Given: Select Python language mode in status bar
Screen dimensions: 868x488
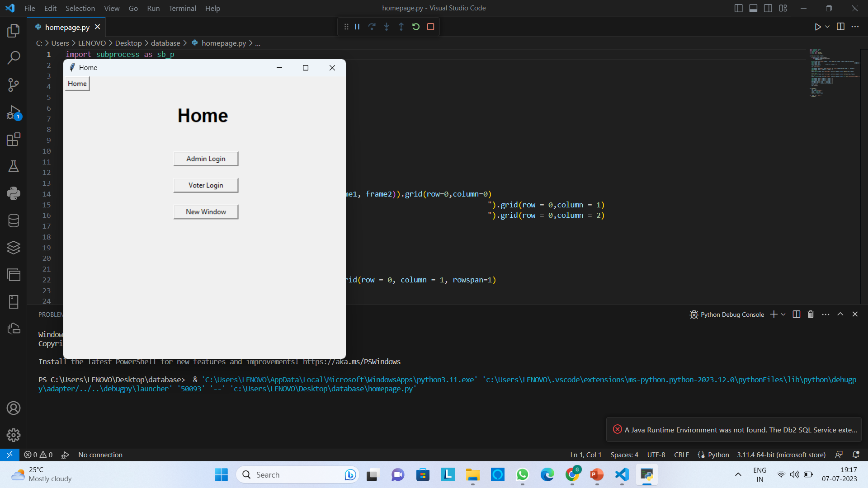Looking at the screenshot, I should [x=718, y=455].
